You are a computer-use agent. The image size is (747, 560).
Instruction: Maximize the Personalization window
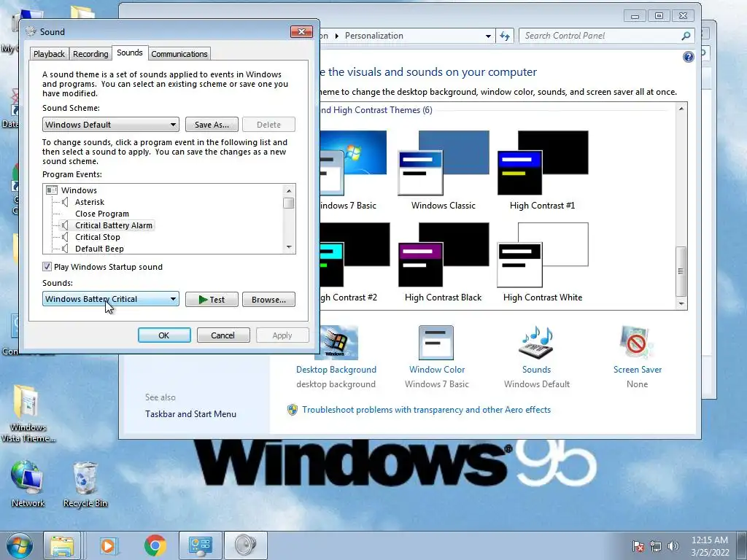pos(659,16)
